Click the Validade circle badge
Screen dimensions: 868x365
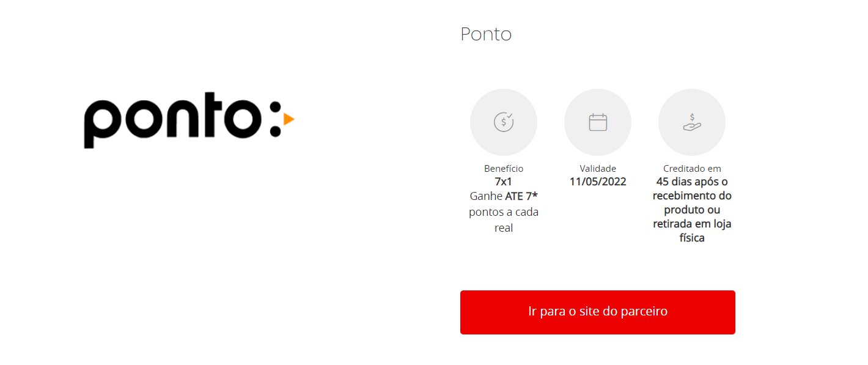pyautogui.click(x=598, y=122)
